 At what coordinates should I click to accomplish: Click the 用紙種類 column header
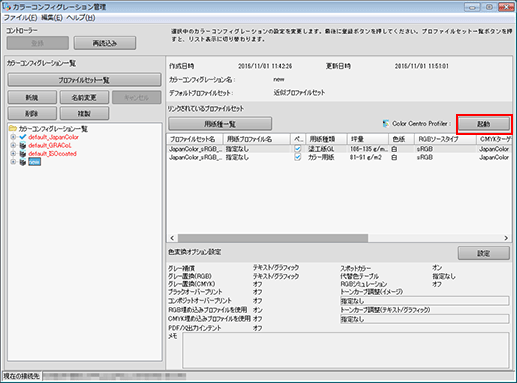pos(326,139)
